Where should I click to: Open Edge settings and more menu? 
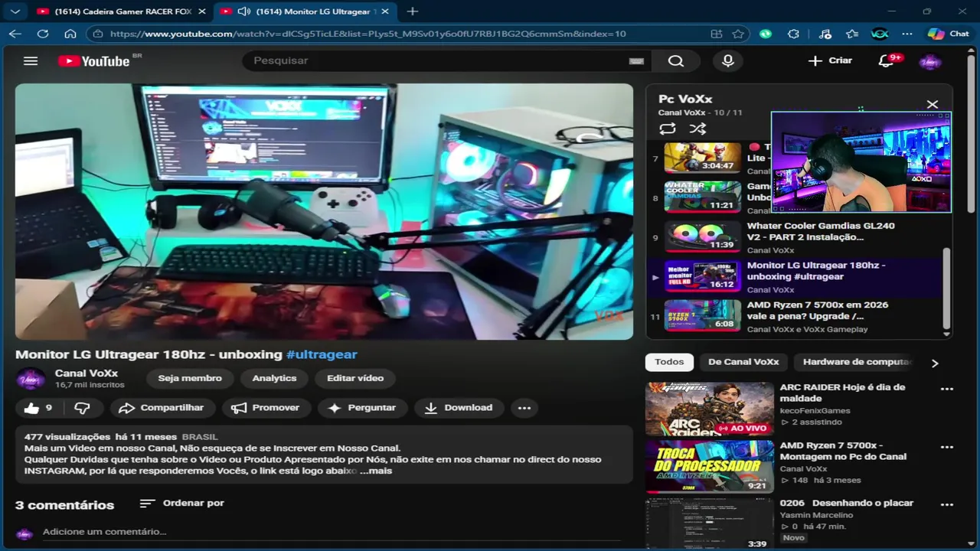click(x=907, y=34)
